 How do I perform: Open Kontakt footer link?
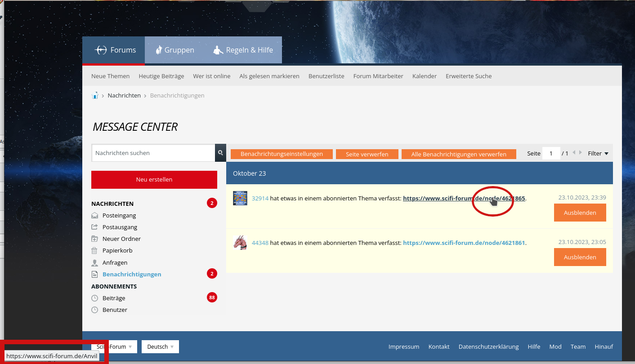pos(439,346)
